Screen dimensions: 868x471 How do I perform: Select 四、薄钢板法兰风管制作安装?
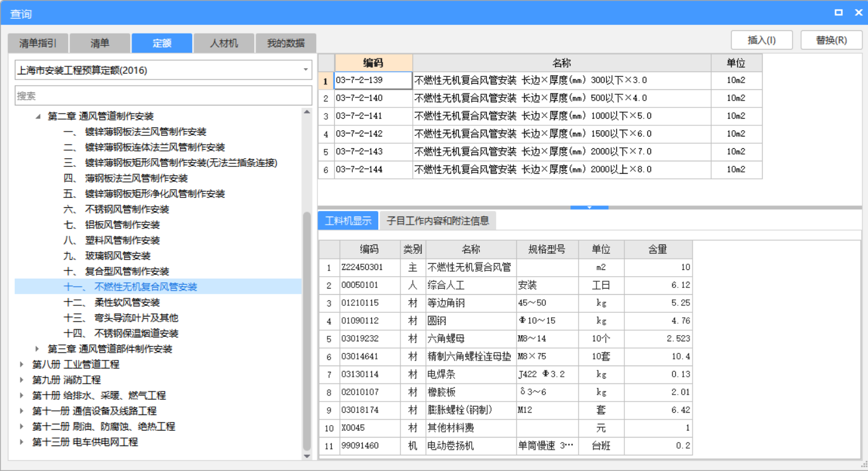pyautogui.click(x=126, y=178)
